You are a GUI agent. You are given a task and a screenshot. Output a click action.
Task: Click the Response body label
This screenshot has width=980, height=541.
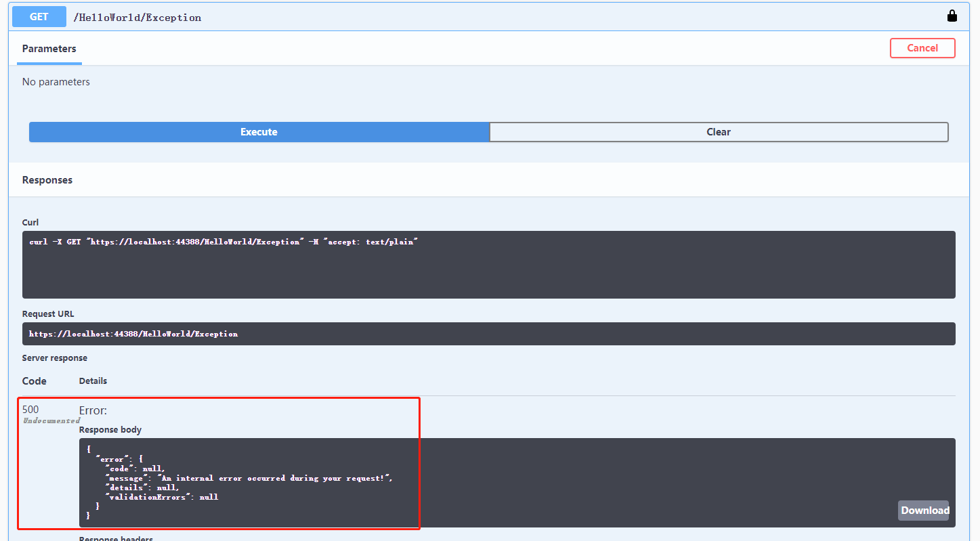click(x=110, y=430)
